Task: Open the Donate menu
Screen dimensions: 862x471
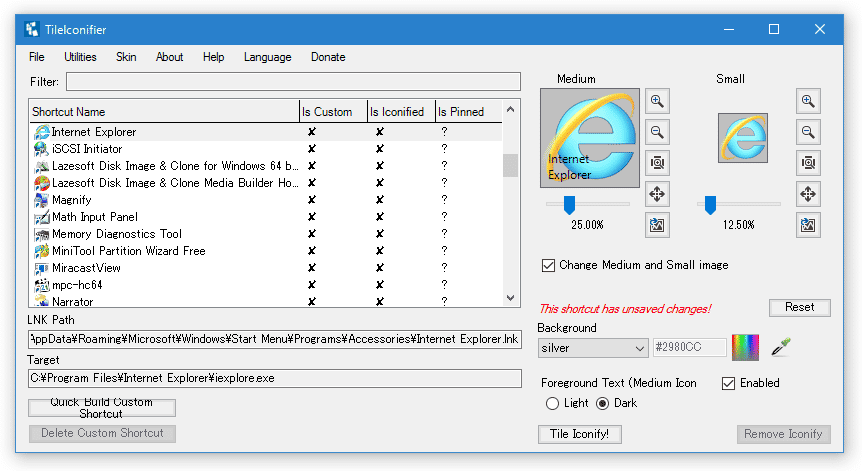Action: [x=328, y=57]
